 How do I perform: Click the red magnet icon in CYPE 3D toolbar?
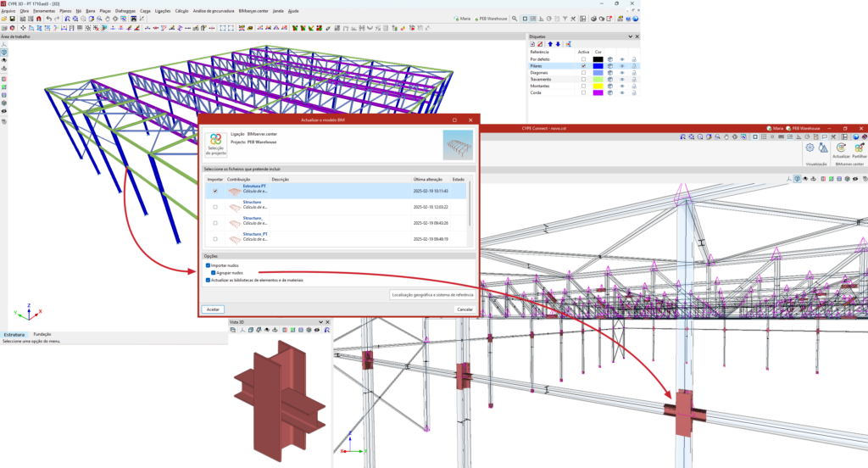click(x=39, y=19)
